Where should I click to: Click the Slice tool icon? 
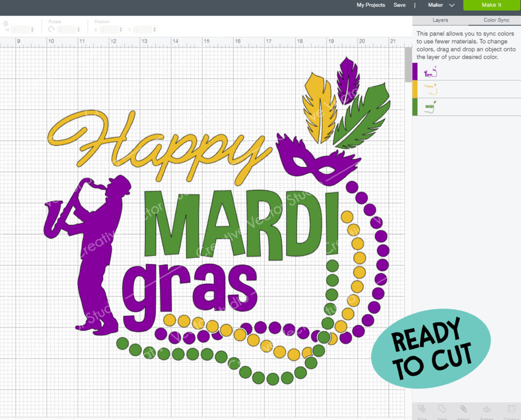point(422,409)
